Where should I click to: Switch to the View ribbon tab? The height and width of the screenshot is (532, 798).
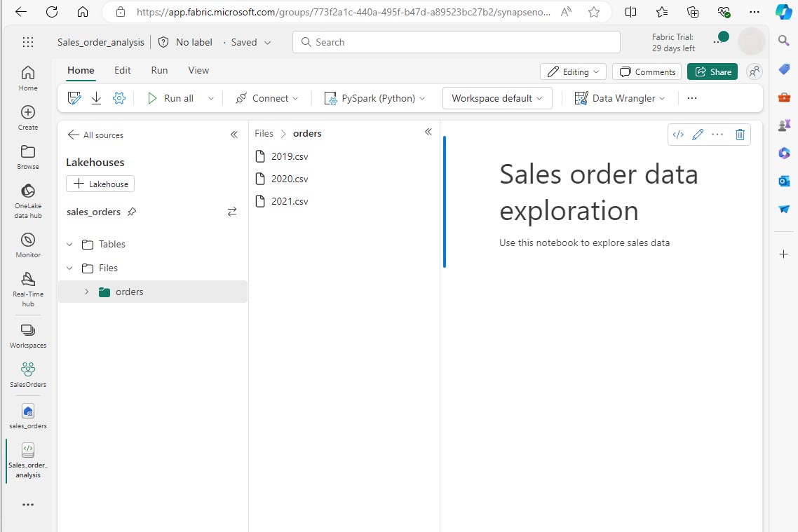point(198,70)
